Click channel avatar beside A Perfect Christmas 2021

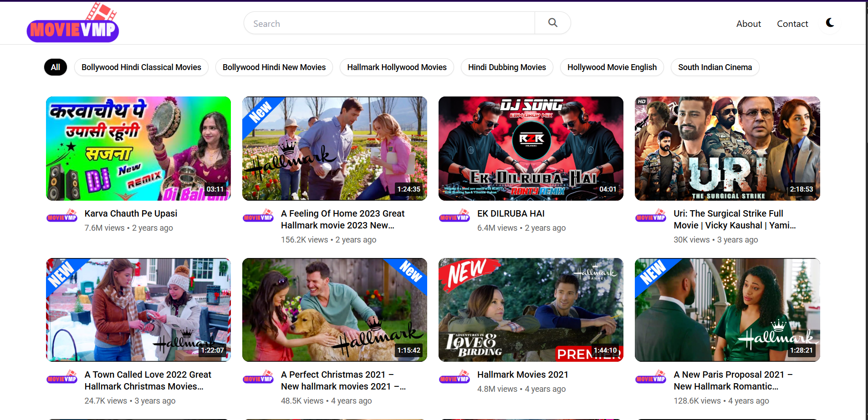[258, 376]
